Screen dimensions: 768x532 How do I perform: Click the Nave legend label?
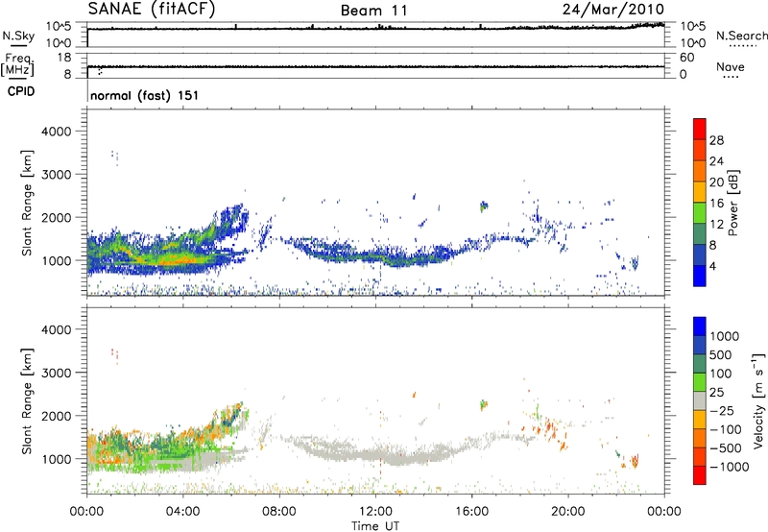(731, 66)
